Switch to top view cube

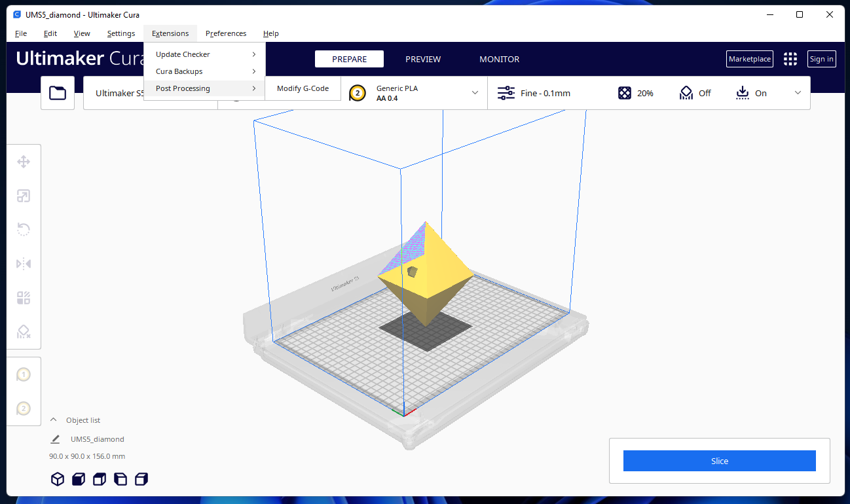(x=100, y=479)
